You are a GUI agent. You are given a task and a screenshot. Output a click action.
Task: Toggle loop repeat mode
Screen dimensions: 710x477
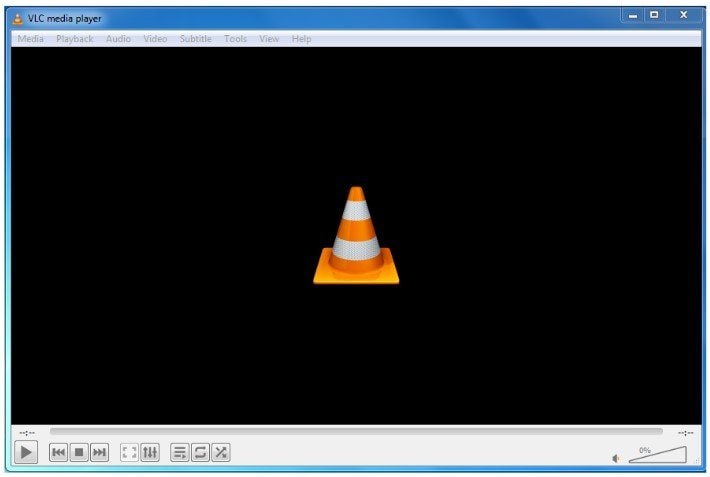tap(200, 452)
